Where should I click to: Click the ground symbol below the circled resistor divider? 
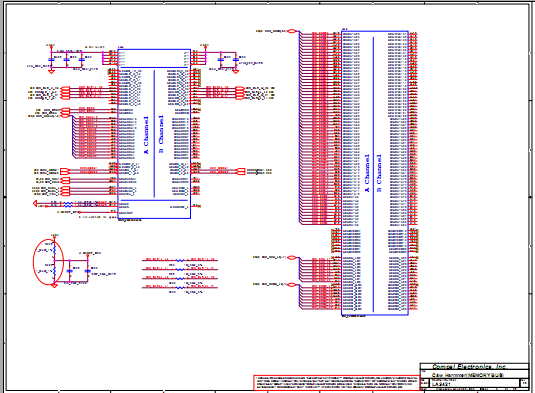coord(54,286)
